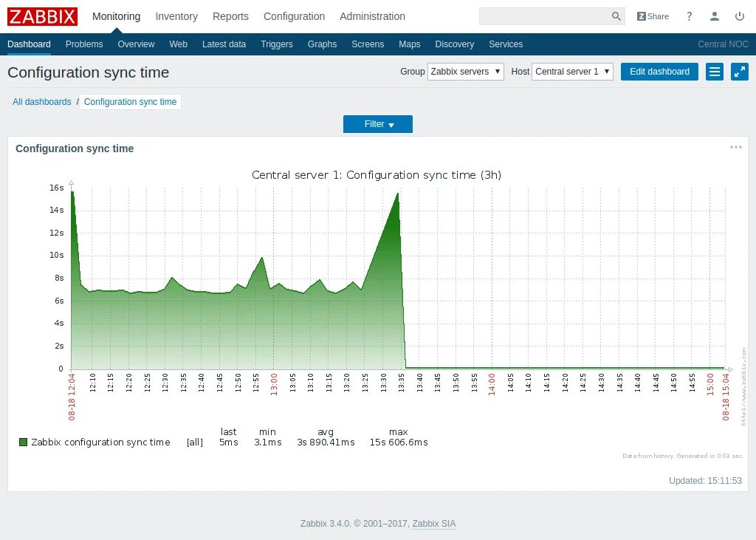Screen dimensions: 756x540
Task: Switch to the Web tab
Action: click(x=179, y=44)
